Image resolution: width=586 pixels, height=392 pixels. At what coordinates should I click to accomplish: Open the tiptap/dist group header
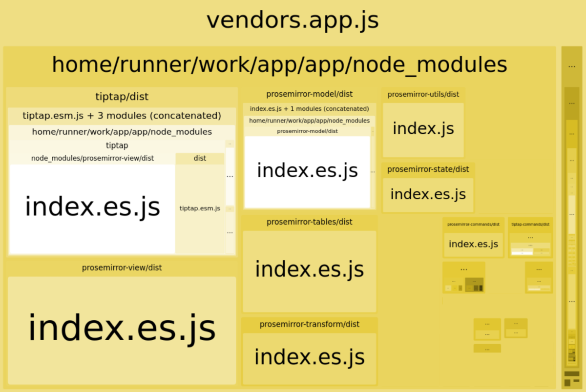coord(122,97)
